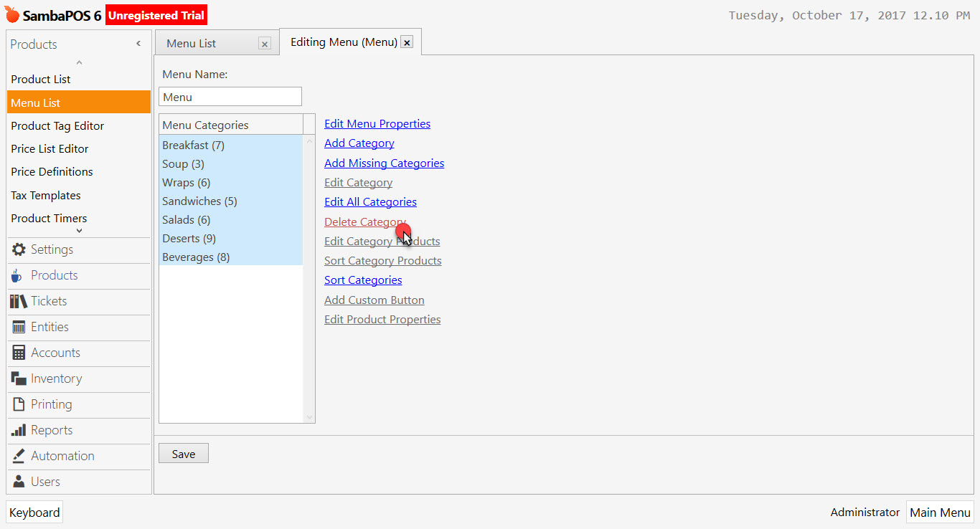Click inside the Menu Name field
The image size is (980, 529).
point(230,96)
